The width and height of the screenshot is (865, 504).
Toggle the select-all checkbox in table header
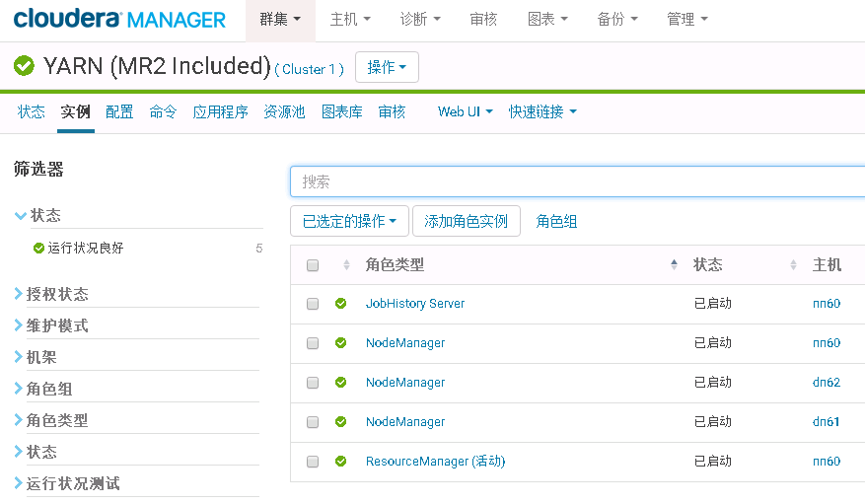[x=313, y=265]
